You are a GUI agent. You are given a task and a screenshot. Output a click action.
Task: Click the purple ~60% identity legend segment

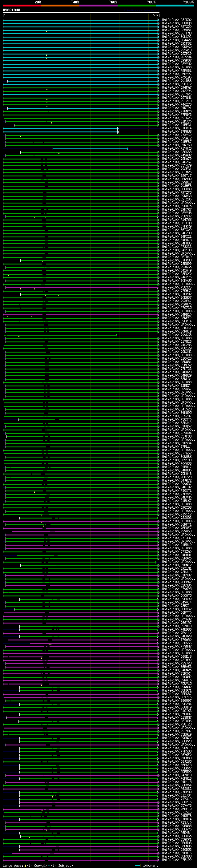pos(99,6)
